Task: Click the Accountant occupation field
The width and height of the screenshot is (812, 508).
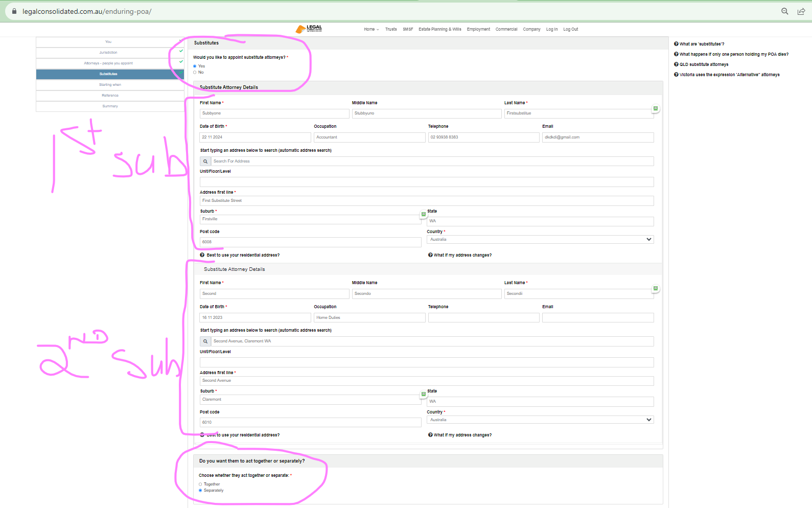Action: tap(369, 137)
